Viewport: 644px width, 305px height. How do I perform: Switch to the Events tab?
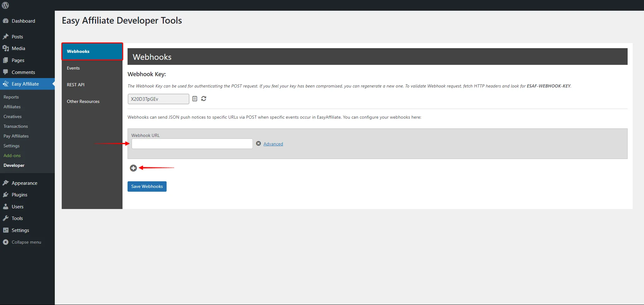[x=92, y=68]
